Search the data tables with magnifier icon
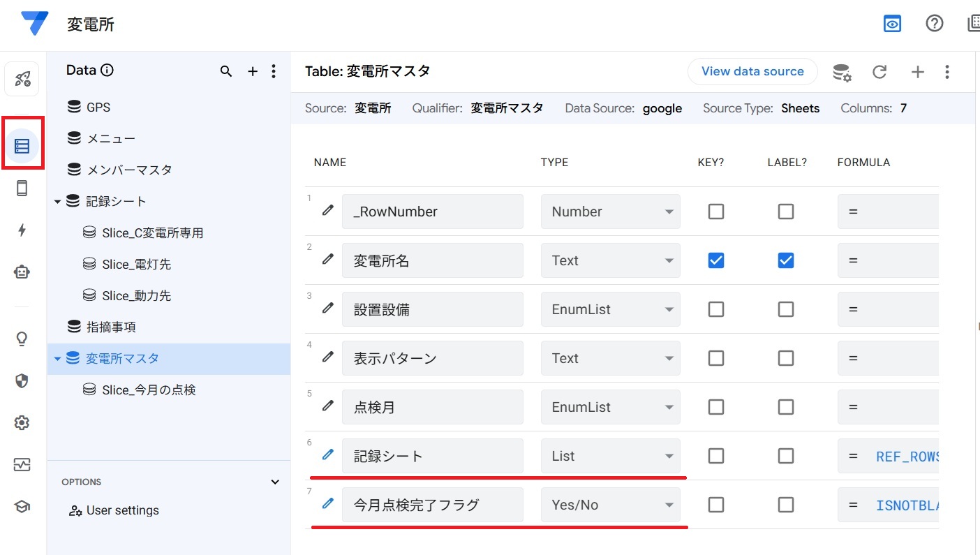 pyautogui.click(x=226, y=71)
